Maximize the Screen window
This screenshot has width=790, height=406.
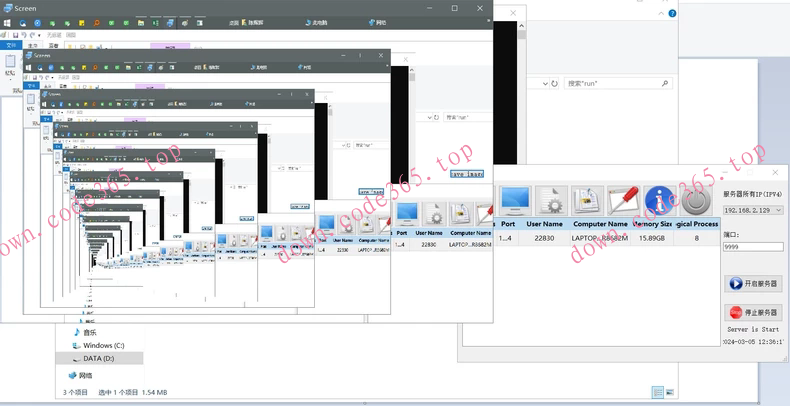point(454,8)
